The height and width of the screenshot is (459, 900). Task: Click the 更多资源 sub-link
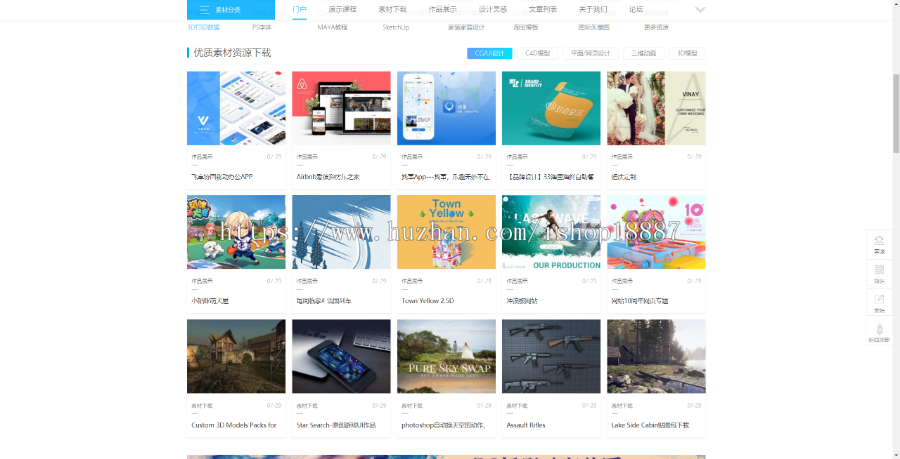click(x=656, y=27)
